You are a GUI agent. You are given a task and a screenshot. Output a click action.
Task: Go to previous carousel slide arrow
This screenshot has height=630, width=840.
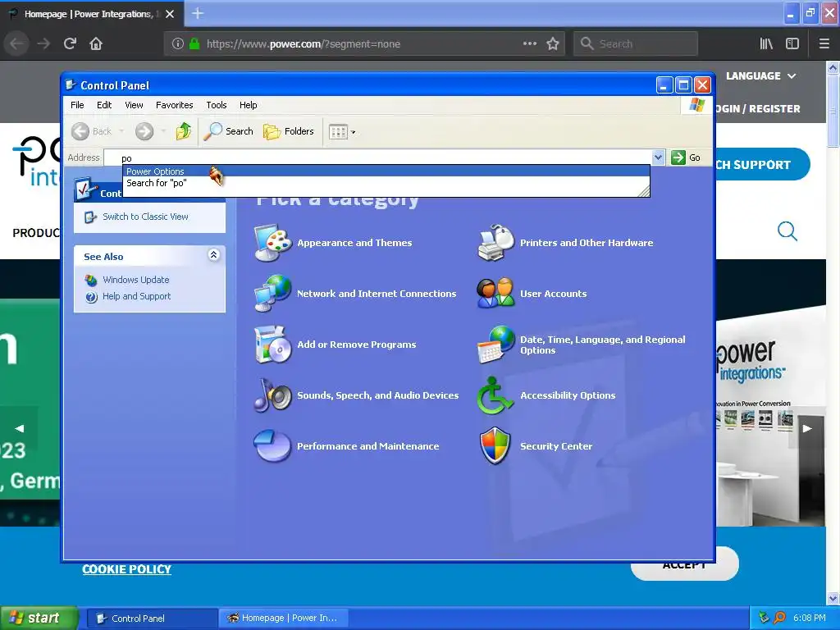tap(20, 428)
